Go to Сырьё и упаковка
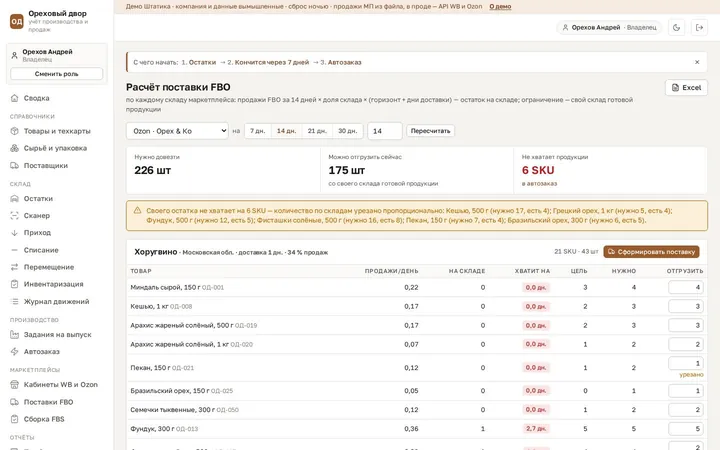The width and height of the screenshot is (720, 450). pos(57,148)
